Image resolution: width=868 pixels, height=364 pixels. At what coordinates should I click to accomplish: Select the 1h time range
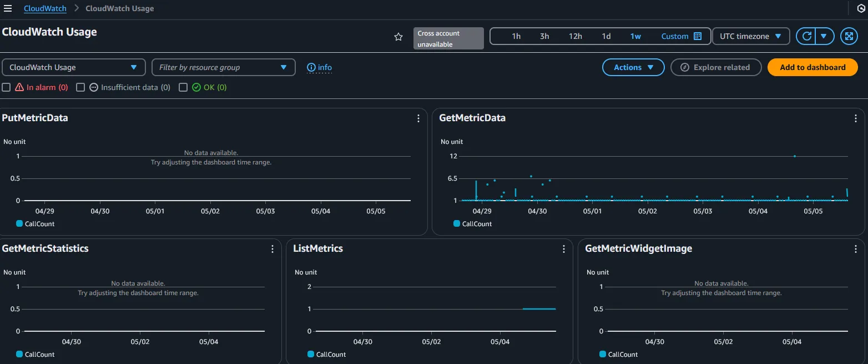coord(516,36)
